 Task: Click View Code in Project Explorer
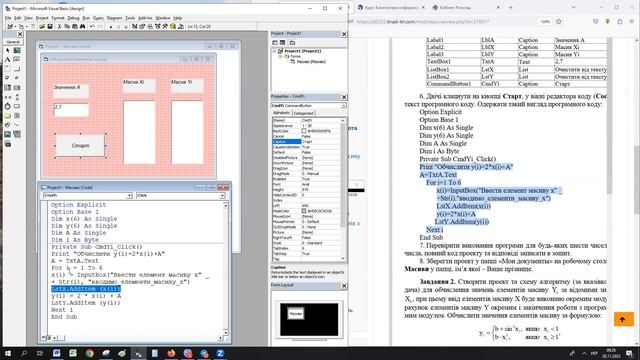pyautogui.click(x=275, y=42)
